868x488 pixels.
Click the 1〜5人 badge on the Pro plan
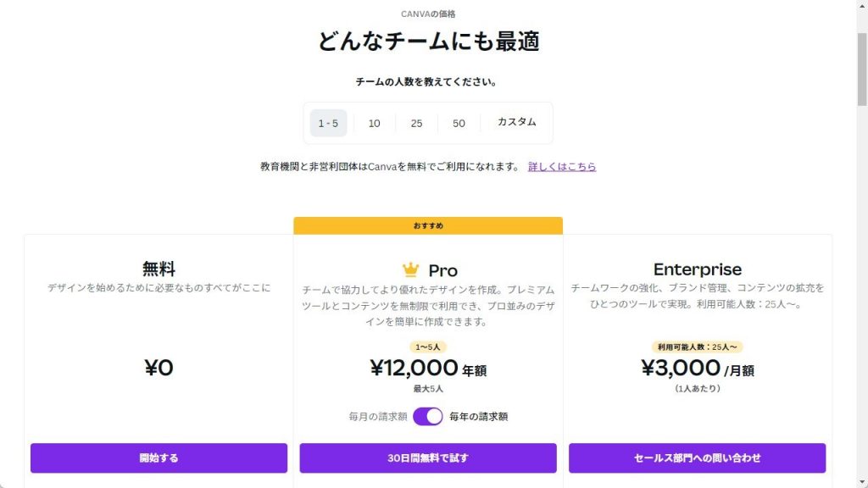point(428,347)
